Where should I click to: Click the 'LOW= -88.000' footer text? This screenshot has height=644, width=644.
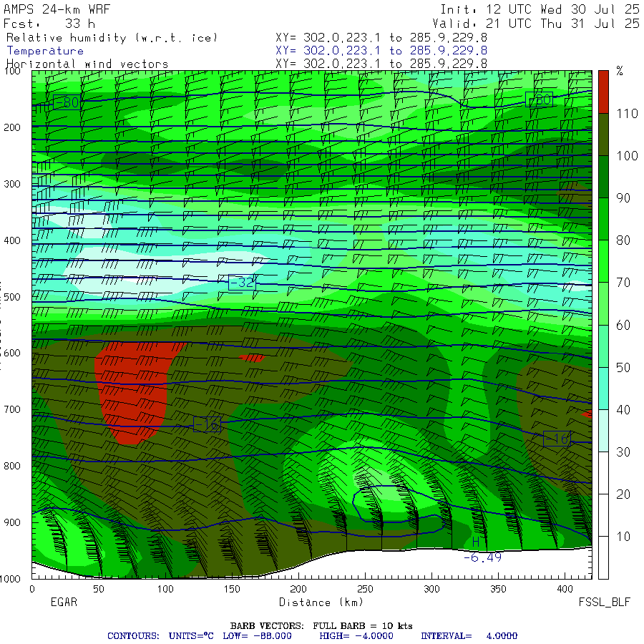click(x=257, y=636)
